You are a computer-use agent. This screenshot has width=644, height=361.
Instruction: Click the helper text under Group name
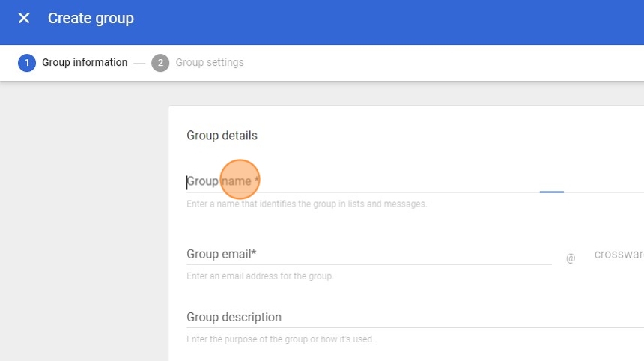point(306,204)
